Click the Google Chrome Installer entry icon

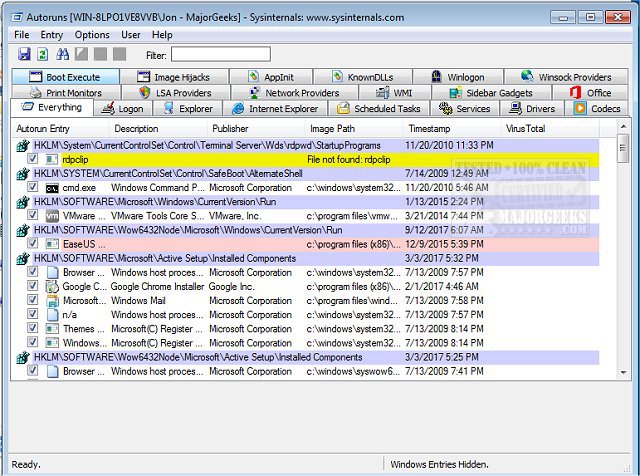[52, 286]
